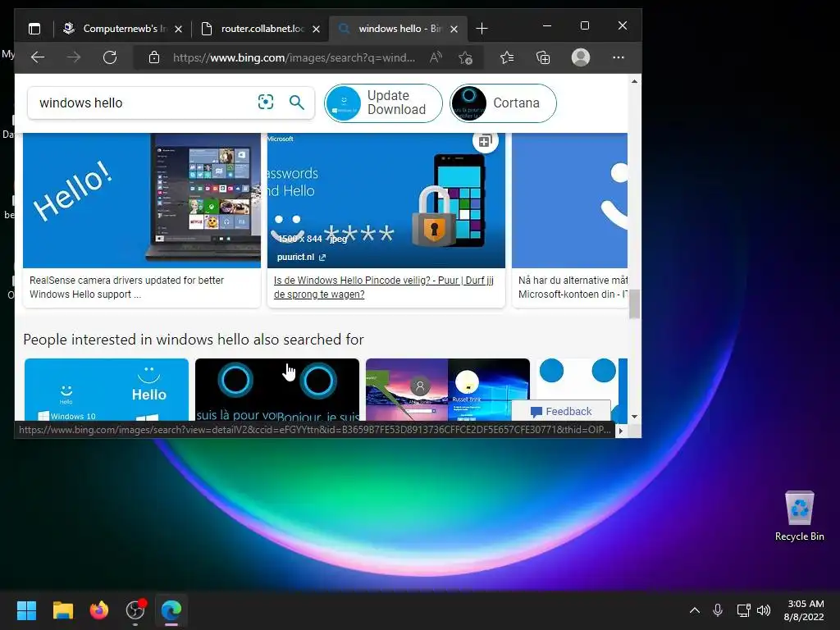The height and width of the screenshot is (630, 840).
Task: Show hidden system tray icons
Action: [x=694, y=610]
